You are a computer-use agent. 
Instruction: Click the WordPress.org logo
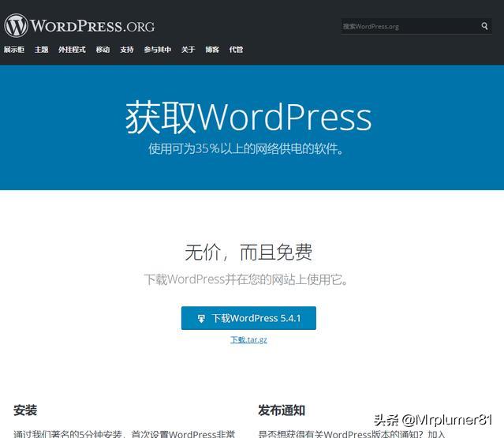point(80,25)
